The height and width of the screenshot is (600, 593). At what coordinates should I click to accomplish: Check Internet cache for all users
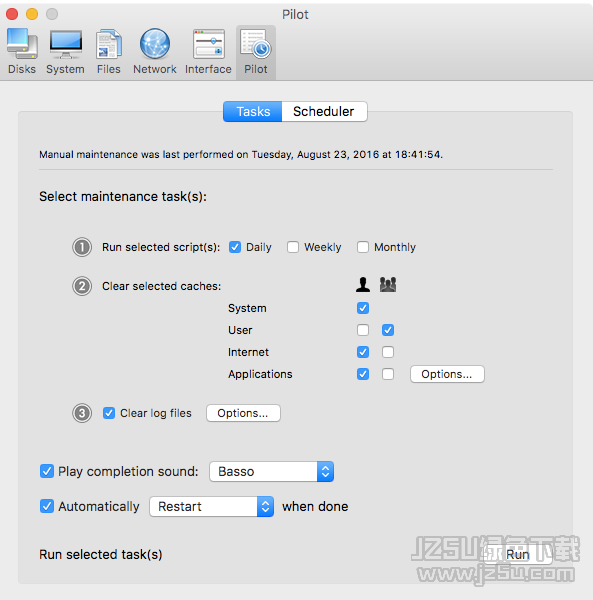(x=388, y=352)
